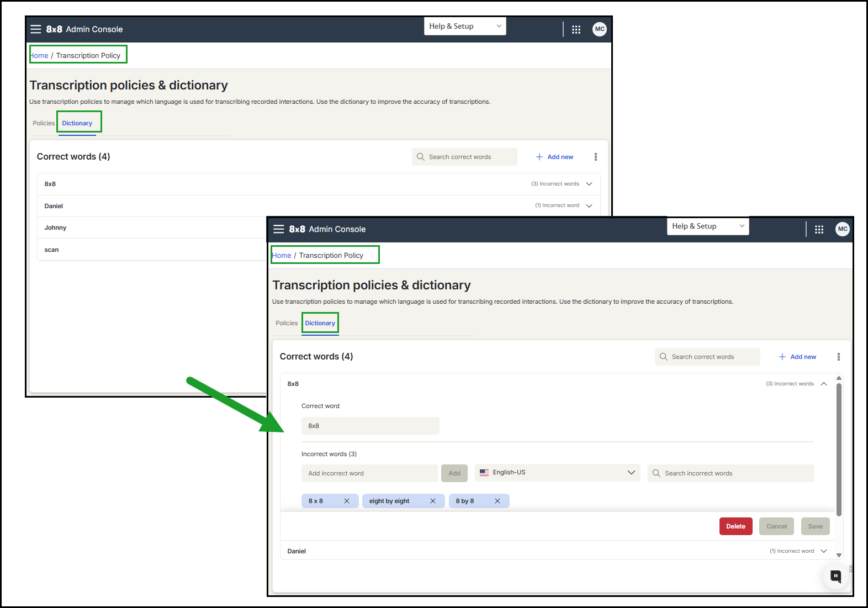The image size is (868, 608).
Task: Open Help & Setup dropdown in back window
Action: [465, 27]
